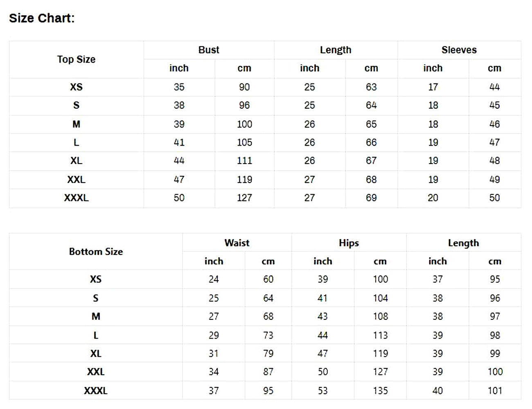Click the Hips column header
The image size is (532, 409).
349,243
